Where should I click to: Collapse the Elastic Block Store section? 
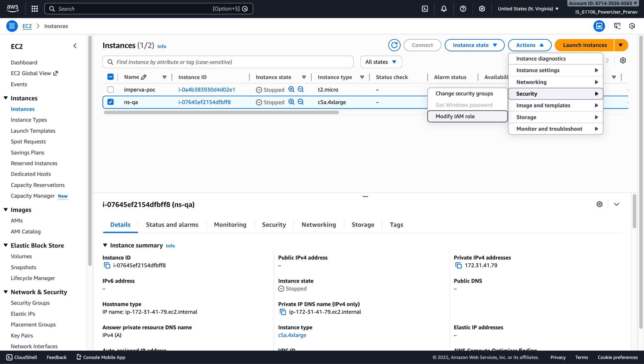(x=6, y=245)
